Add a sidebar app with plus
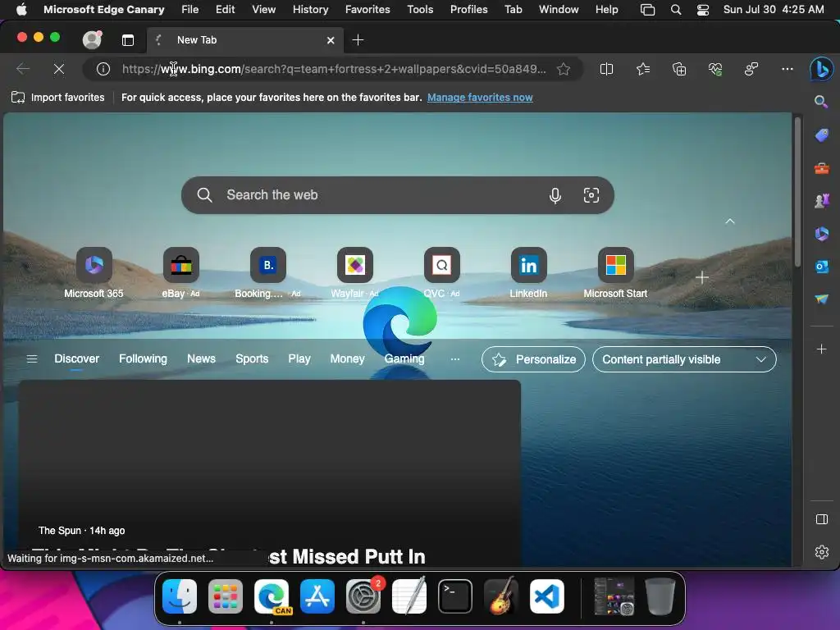Viewport: 840px width, 630px height. pyautogui.click(x=821, y=349)
